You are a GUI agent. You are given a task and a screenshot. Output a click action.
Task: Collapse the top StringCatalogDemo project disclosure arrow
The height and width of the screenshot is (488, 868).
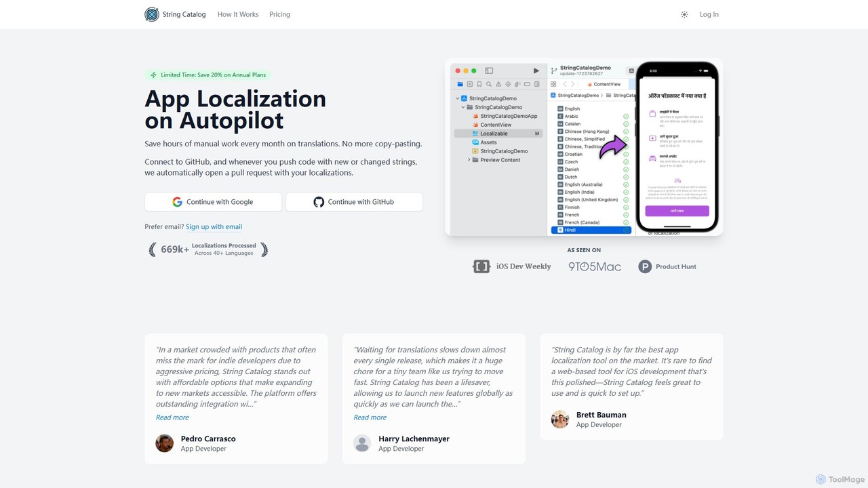[x=457, y=98]
